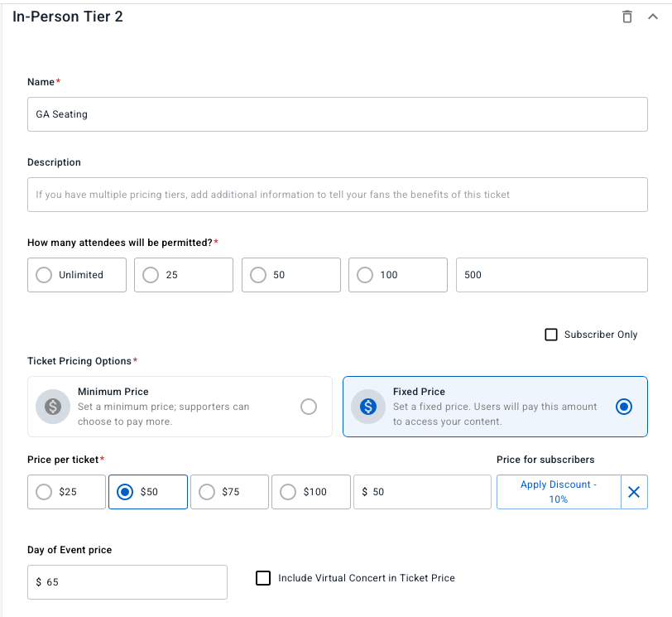Remove subscriber discount with X icon
The image size is (672, 617).
coord(634,492)
